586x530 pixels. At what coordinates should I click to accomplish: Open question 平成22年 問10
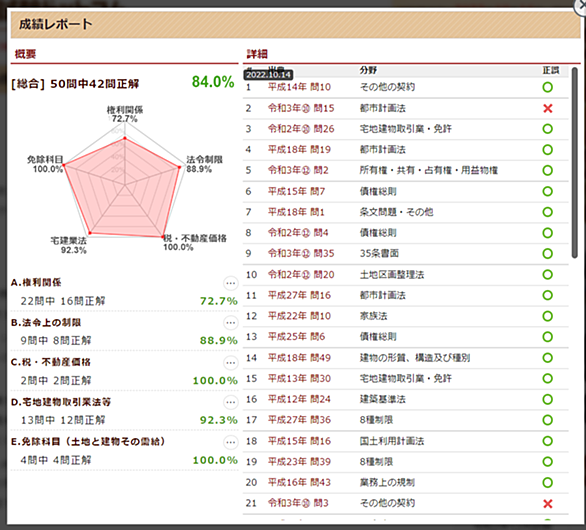click(x=299, y=316)
